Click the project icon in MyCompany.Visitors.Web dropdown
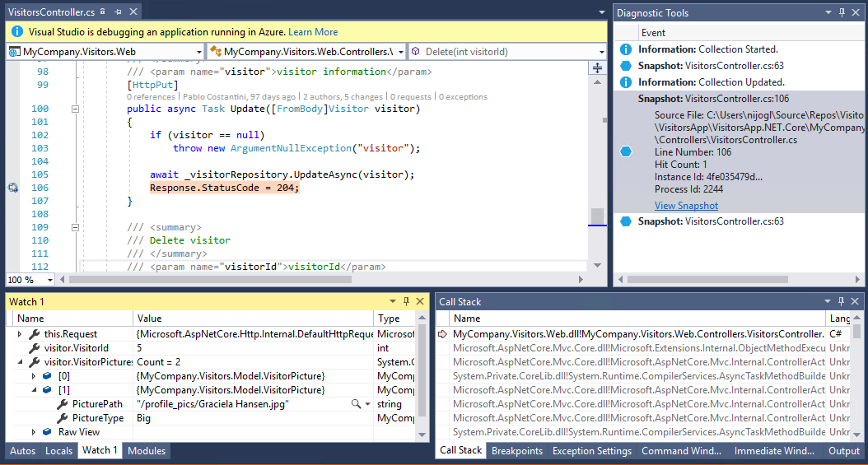Viewport: 868px width, 465px height. tap(14, 52)
